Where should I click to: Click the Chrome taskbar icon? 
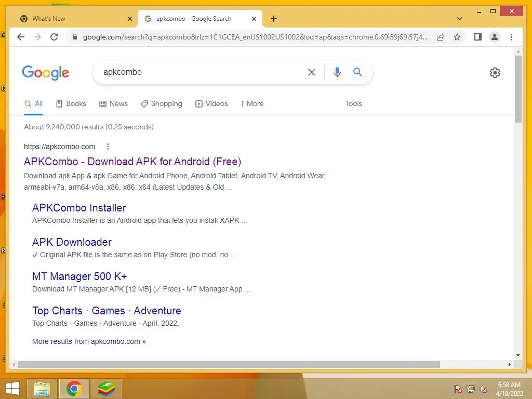[74, 389]
